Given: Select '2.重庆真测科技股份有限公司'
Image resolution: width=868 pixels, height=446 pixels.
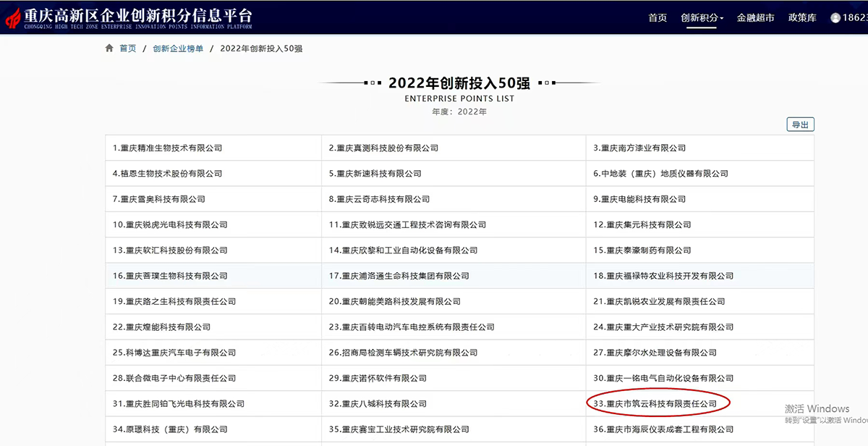Looking at the screenshot, I should 383,148.
